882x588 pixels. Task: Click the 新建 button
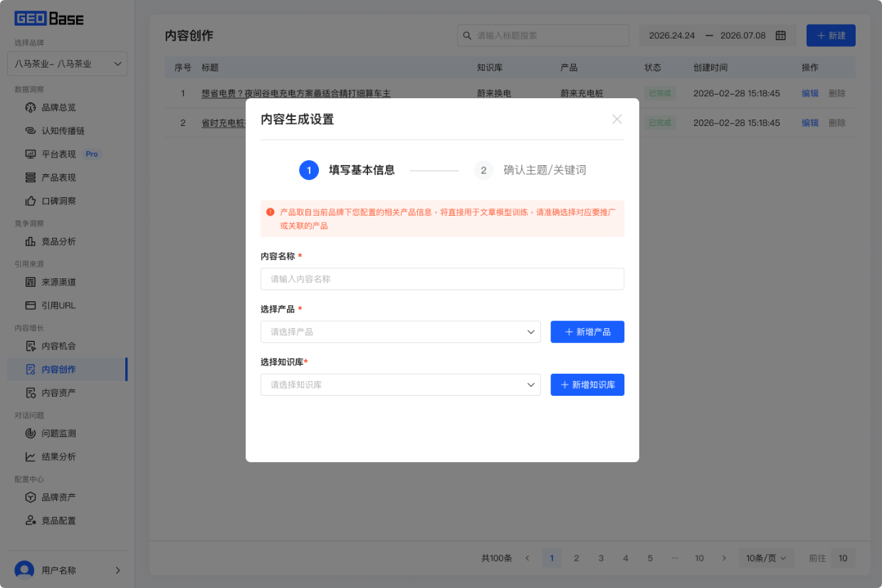pyautogui.click(x=831, y=36)
